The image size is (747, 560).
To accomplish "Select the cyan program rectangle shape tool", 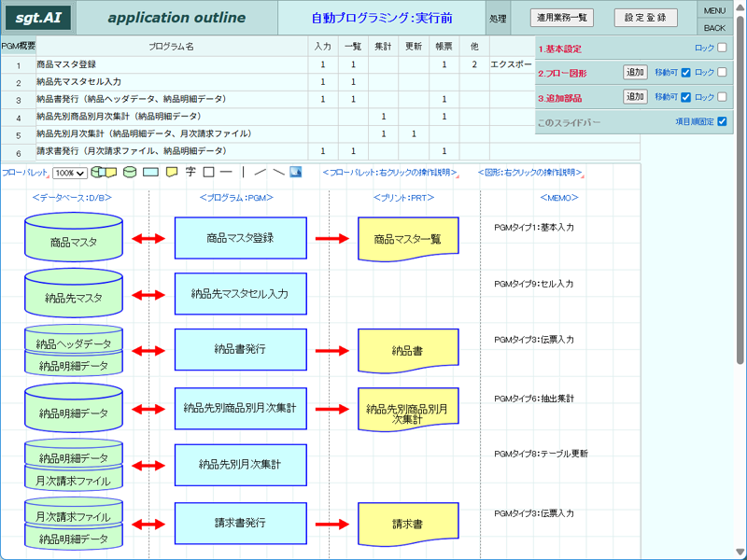I will click(150, 173).
